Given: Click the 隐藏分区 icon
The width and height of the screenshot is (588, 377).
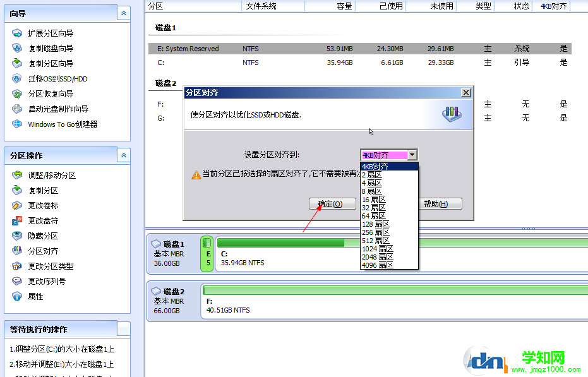Looking at the screenshot, I should 17,236.
